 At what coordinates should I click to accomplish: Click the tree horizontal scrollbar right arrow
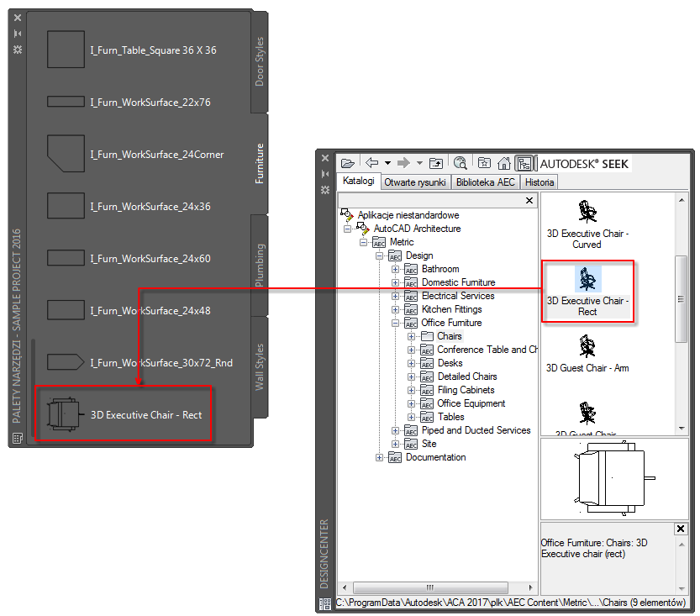[530, 587]
